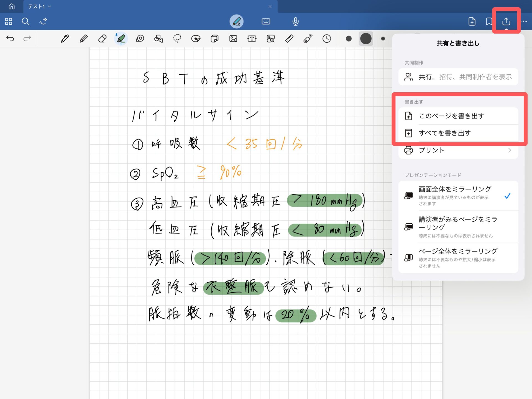This screenshot has width=532, height=399.
Task: Expand the Print submenu chevron
Action: click(x=509, y=150)
